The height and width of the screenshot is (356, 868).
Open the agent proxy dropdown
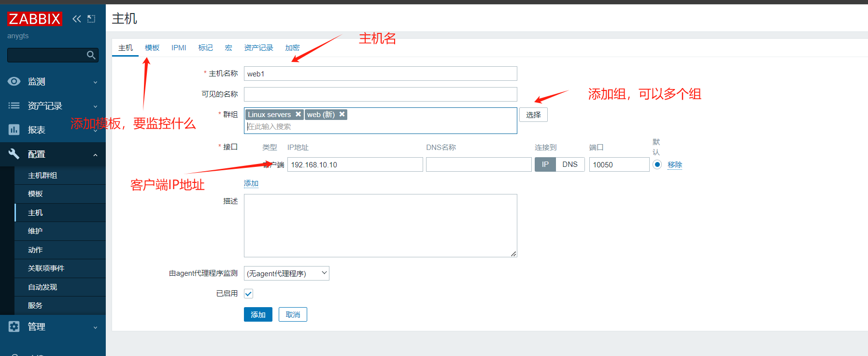tap(286, 273)
